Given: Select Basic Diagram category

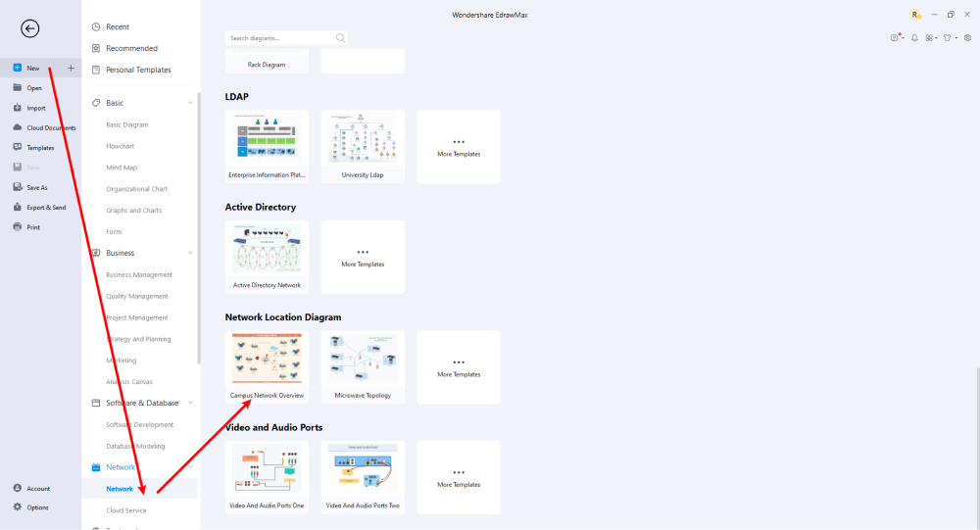Looking at the screenshot, I should 126,124.
